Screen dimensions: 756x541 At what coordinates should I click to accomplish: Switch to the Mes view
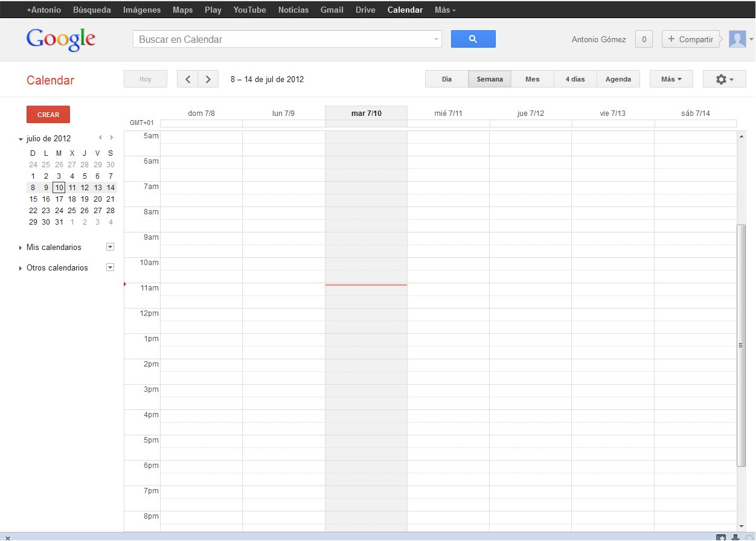click(533, 79)
